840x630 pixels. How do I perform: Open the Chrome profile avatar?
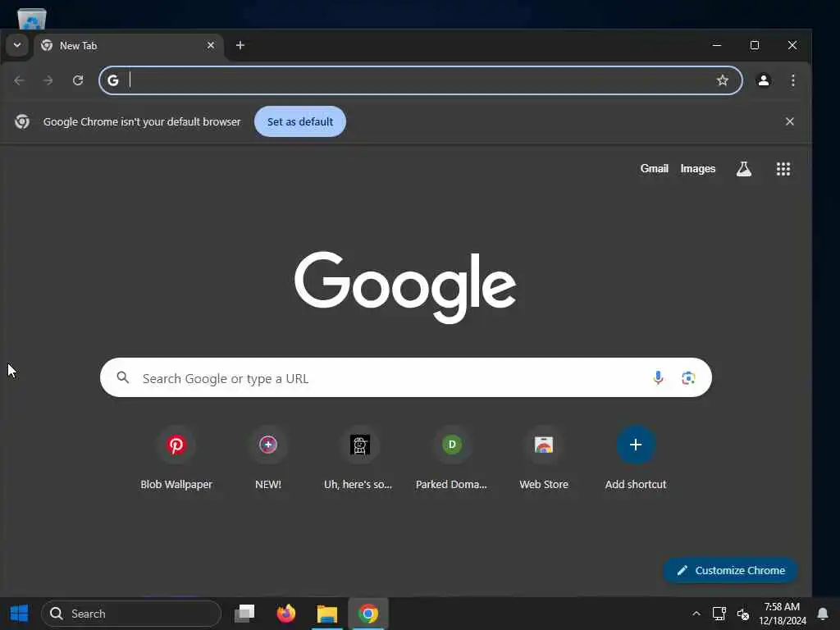764,80
